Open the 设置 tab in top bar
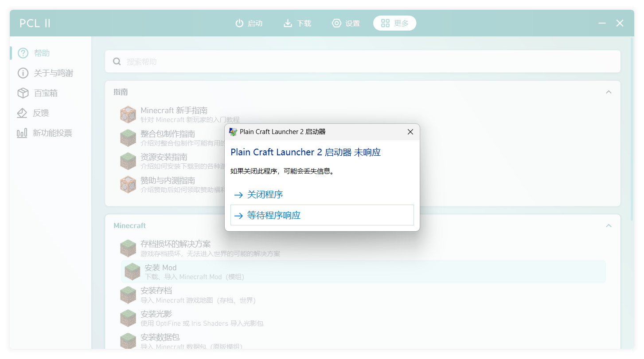This screenshot has height=359, width=644. tap(346, 23)
